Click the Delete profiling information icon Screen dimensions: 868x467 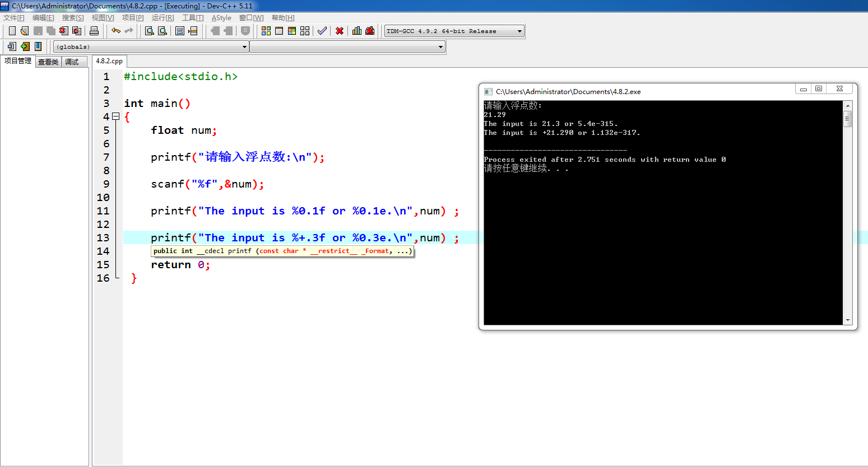[370, 31]
